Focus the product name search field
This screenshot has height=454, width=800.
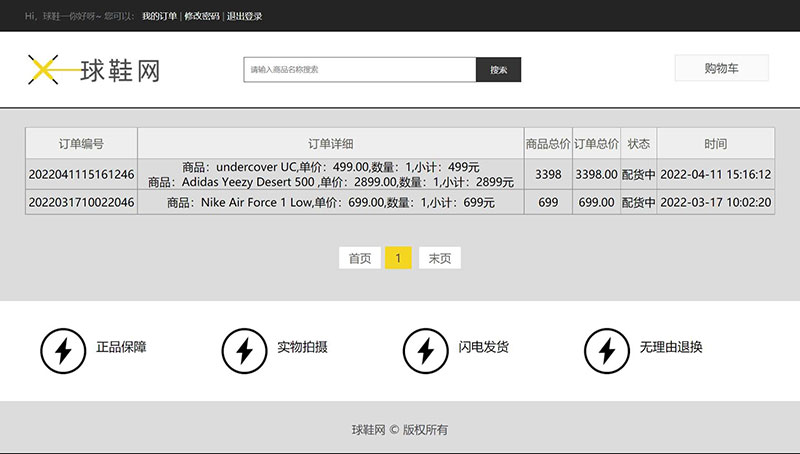[359, 70]
